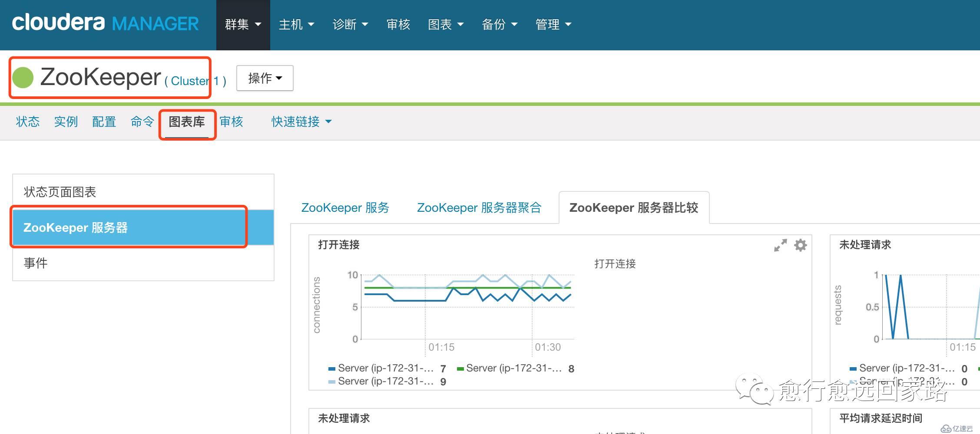Click the Server legend entry with value 7
The image size is (980, 434).
(x=387, y=368)
